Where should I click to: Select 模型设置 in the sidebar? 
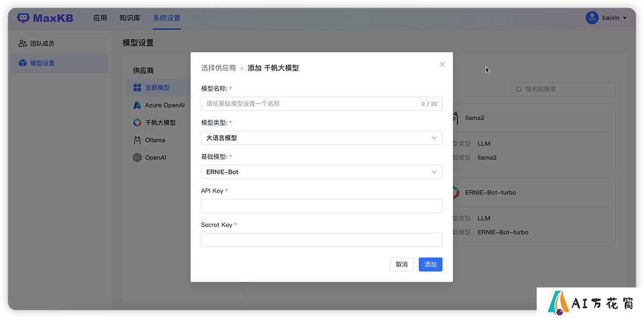(59, 63)
